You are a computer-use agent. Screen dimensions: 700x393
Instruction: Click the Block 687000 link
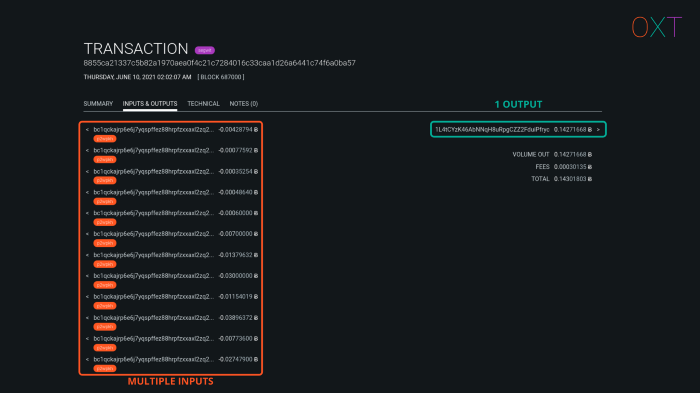tap(221, 77)
